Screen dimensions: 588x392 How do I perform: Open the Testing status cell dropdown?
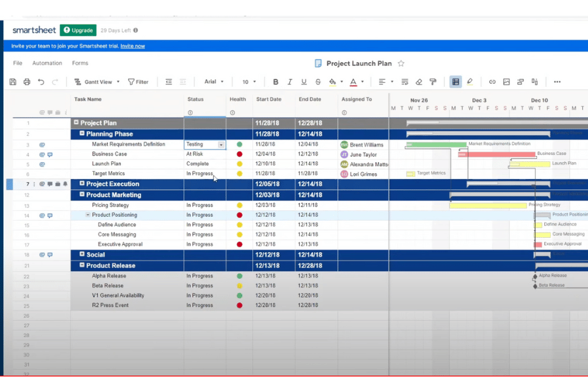tap(221, 145)
